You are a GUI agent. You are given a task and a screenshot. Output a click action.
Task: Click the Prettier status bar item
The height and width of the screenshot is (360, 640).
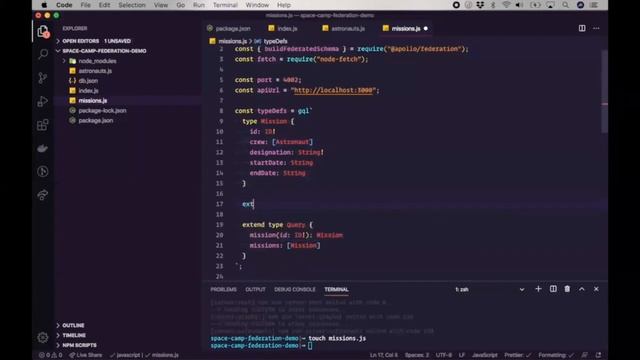(x=518, y=355)
